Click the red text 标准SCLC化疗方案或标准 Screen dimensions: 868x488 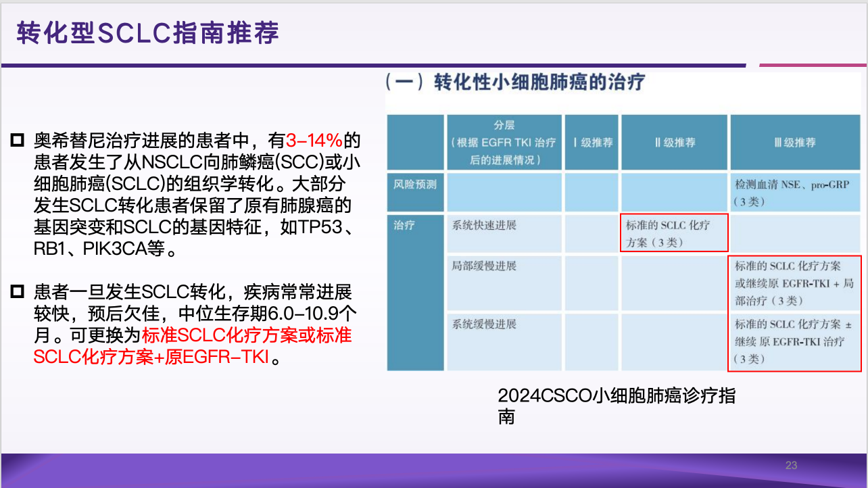point(247,335)
